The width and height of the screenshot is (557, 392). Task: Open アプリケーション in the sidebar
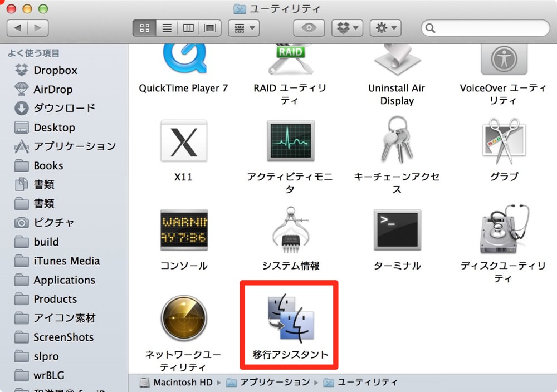pyautogui.click(x=64, y=146)
